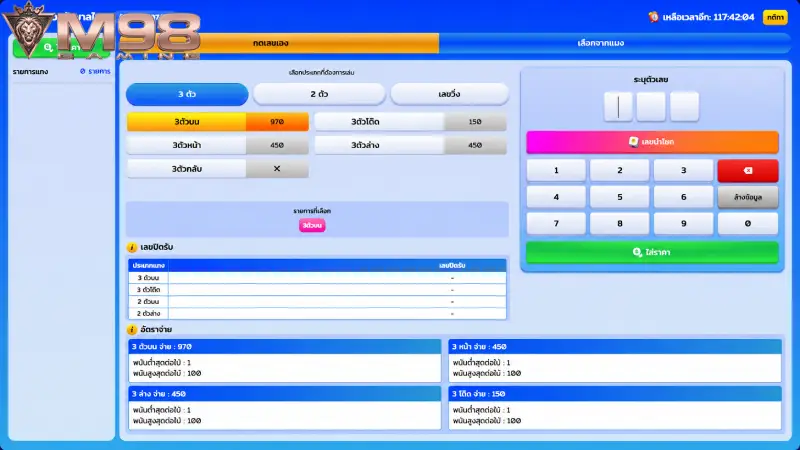Click the first number digit box
The height and width of the screenshot is (450, 800).
pyautogui.click(x=618, y=107)
